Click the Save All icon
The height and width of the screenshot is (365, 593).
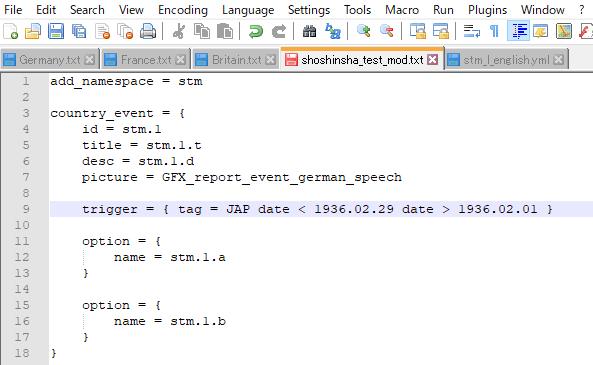(79, 31)
